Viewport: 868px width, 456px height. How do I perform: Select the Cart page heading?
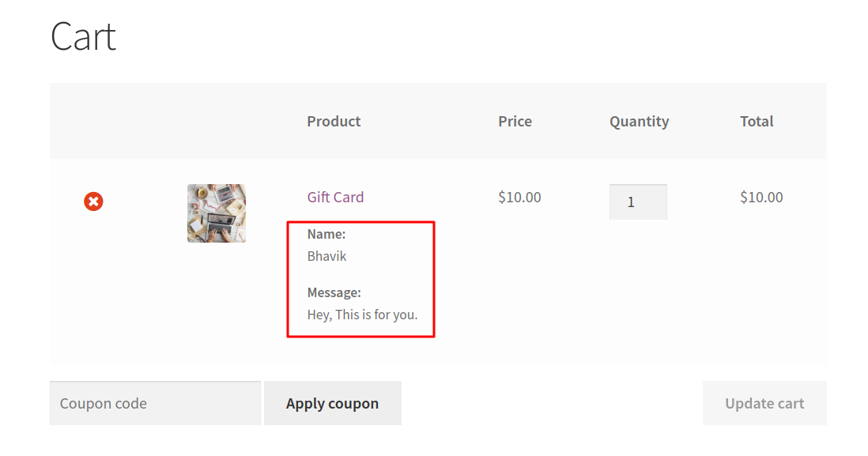83,36
